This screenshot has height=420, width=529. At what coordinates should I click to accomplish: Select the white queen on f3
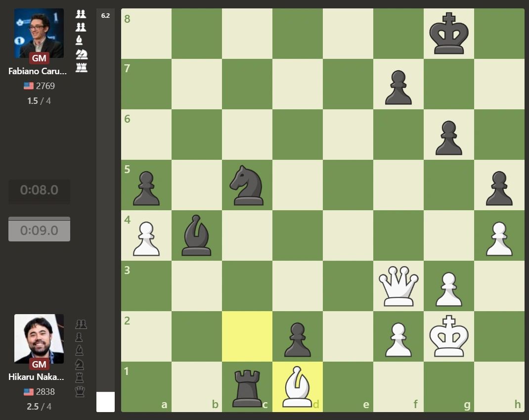[399, 286]
